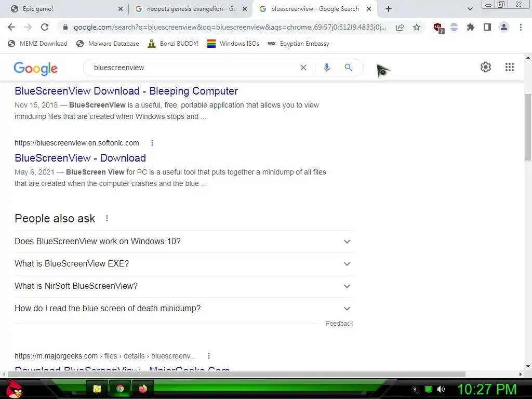Open Chrome's three-dot menu
Image resolution: width=532 pixels, height=399 pixels.
(x=521, y=27)
